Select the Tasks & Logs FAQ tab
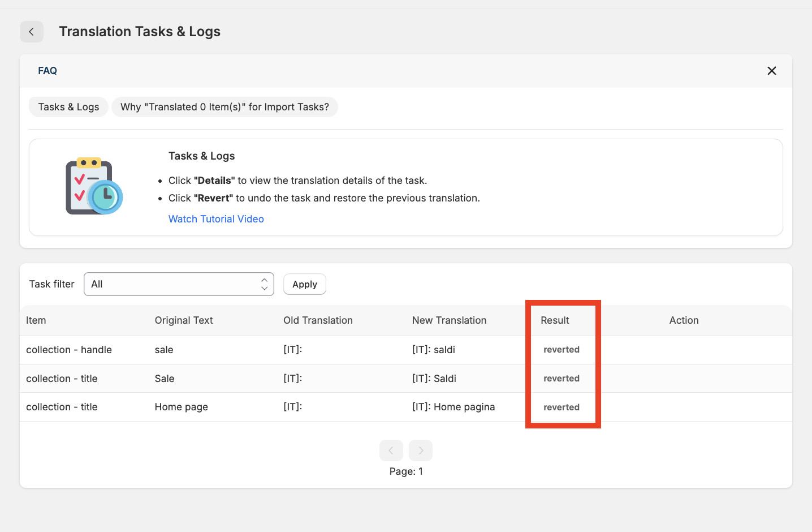 (68, 107)
